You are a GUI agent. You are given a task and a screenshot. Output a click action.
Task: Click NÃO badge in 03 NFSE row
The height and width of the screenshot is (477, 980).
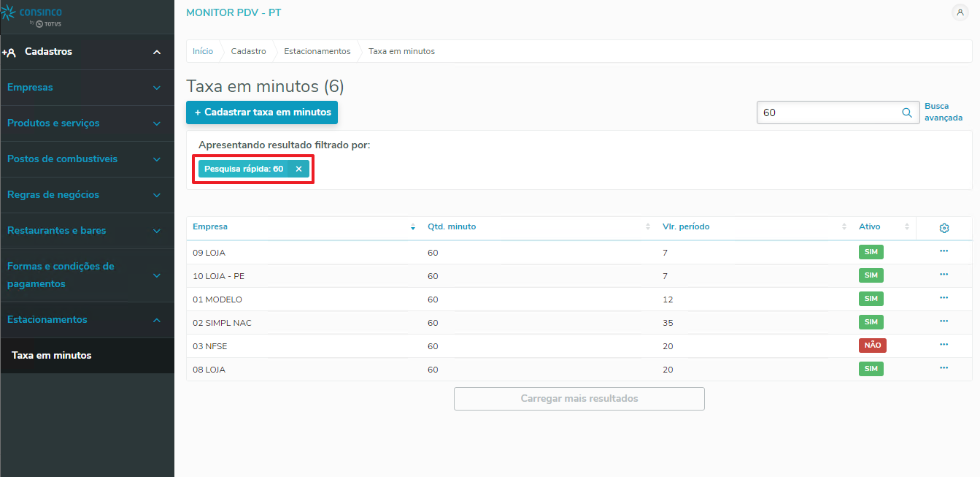pos(872,346)
